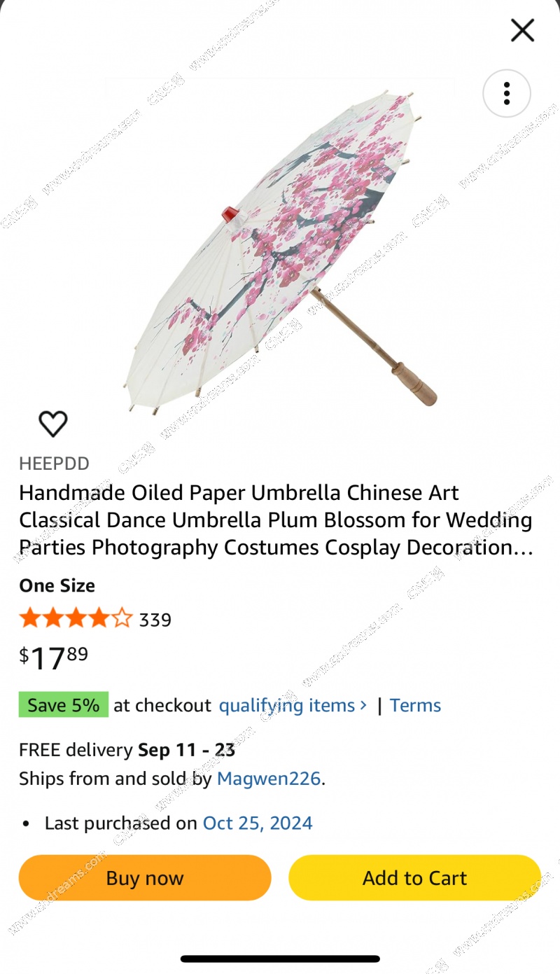560x974 pixels.
Task: Select the $17.89 price
Action: (x=54, y=658)
